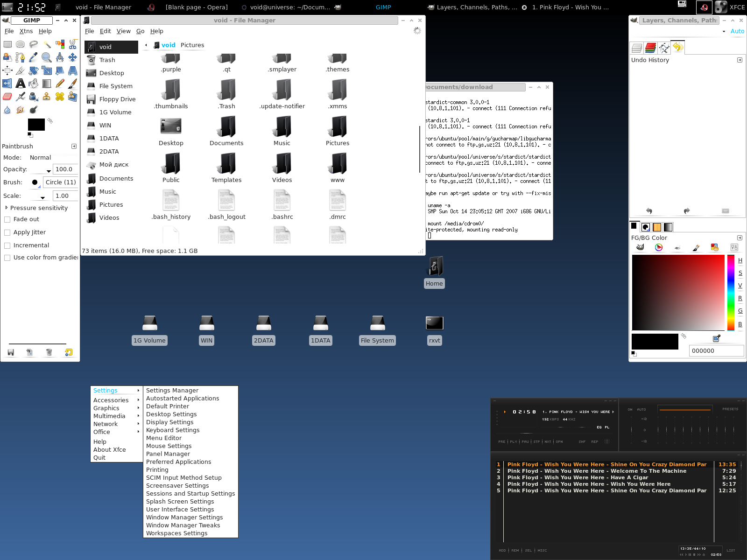Open the Brush selector Circle (11)

pos(61,182)
